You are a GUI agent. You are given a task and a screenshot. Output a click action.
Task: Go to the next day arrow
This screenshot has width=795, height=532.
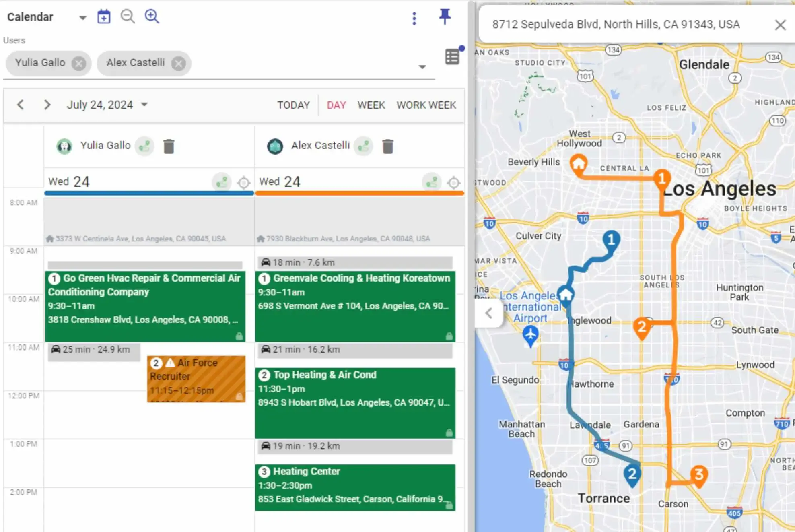pos(47,105)
